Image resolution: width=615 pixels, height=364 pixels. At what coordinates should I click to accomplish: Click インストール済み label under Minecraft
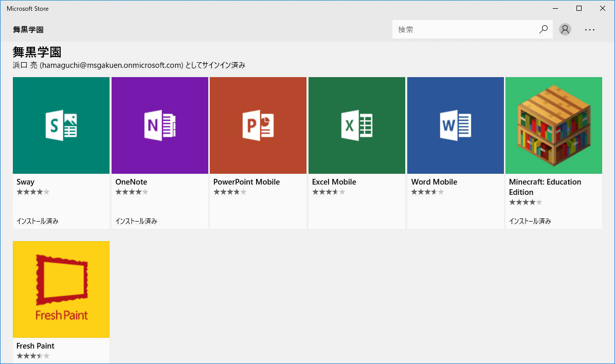[530, 221]
